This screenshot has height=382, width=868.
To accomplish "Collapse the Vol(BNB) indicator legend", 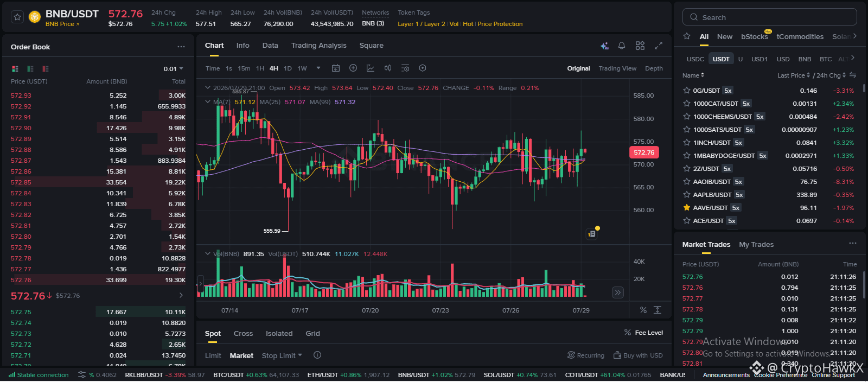I will 207,253.
